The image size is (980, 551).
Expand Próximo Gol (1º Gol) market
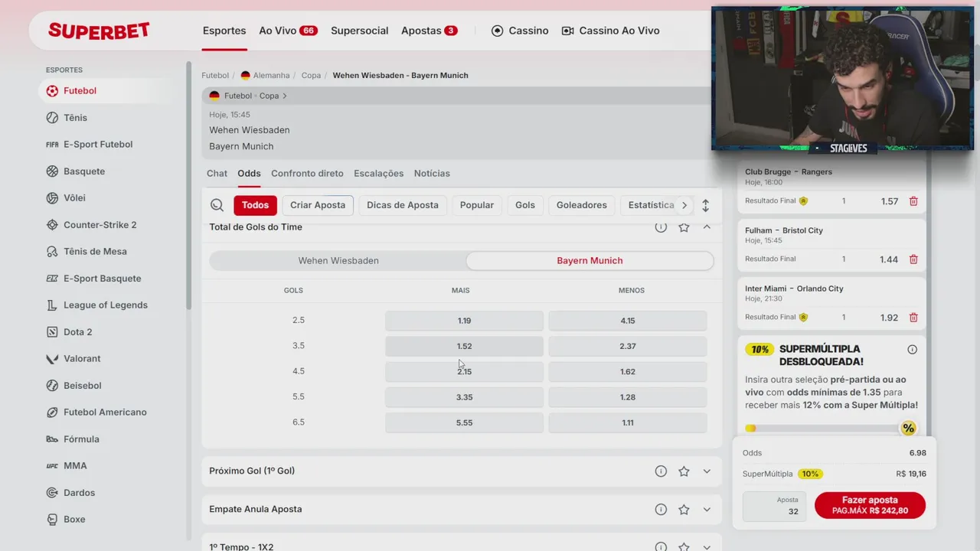pyautogui.click(x=707, y=471)
